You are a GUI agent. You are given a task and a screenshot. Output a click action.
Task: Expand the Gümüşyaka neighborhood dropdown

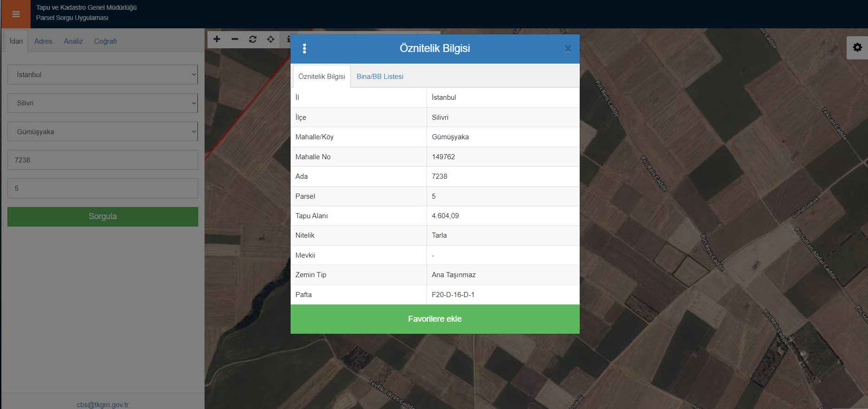pyautogui.click(x=103, y=132)
